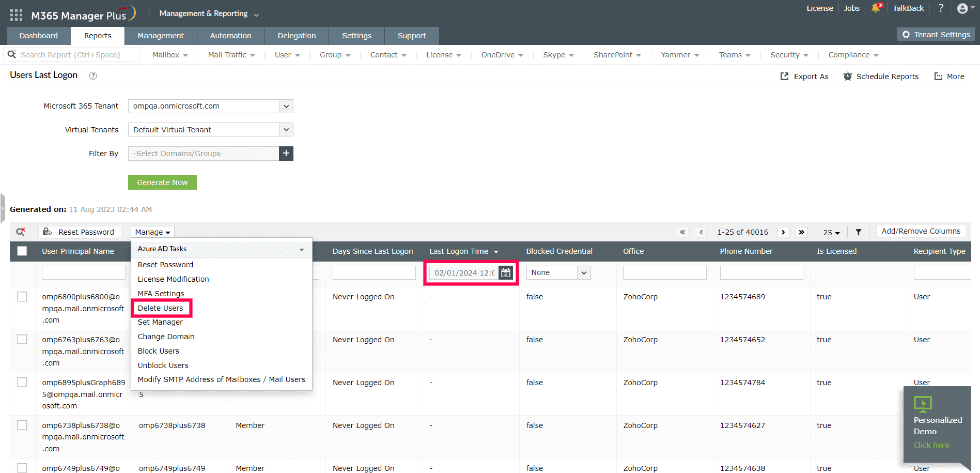The height and width of the screenshot is (473, 980).
Task: Select the omp6800plus6800 user row checkbox
Action: click(22, 297)
